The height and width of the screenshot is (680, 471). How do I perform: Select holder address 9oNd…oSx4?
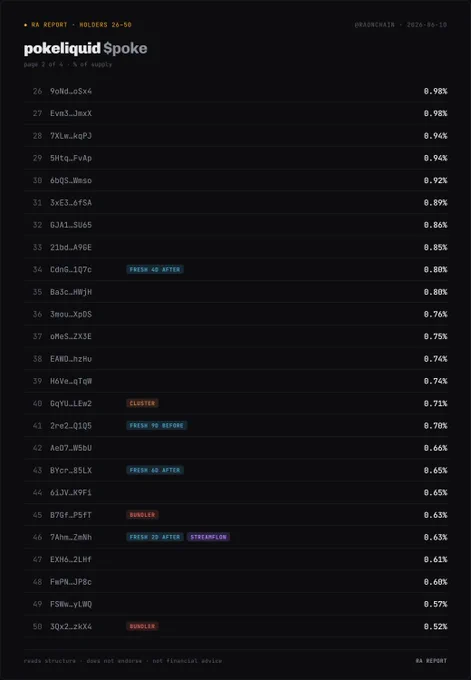pyautogui.click(x=71, y=92)
